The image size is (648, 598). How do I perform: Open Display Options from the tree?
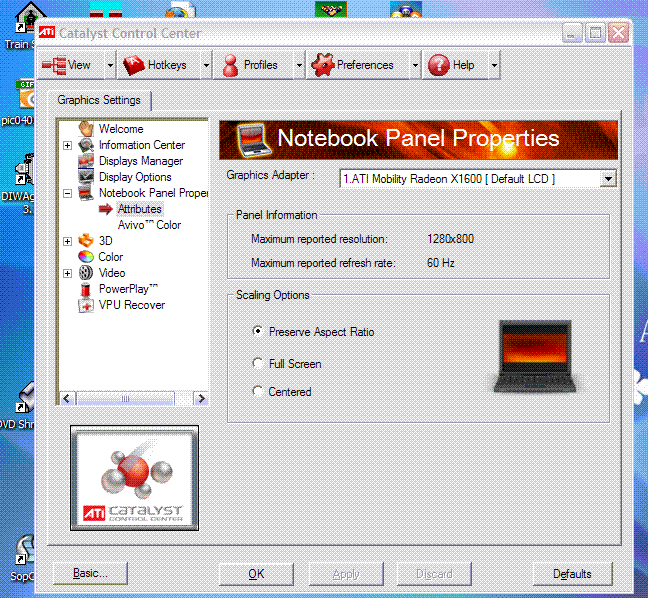pyautogui.click(x=135, y=177)
